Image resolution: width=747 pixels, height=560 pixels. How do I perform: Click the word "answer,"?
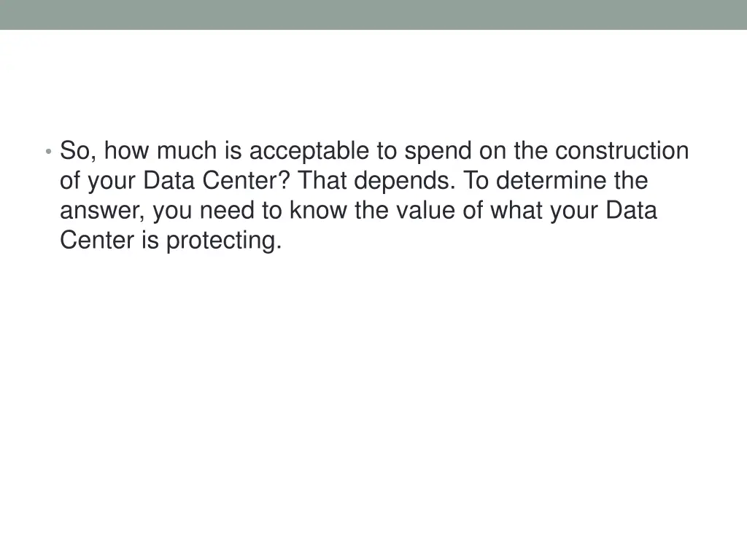(x=103, y=211)
